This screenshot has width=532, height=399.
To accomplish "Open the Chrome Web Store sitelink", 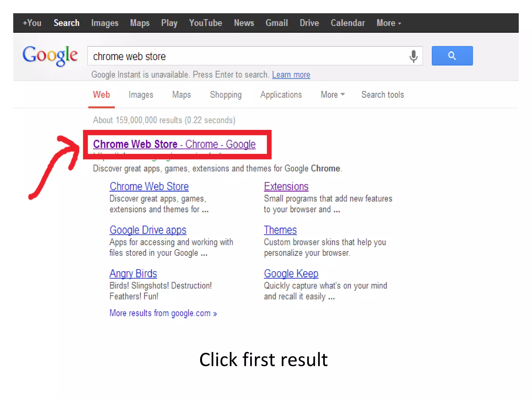I will coord(149,187).
